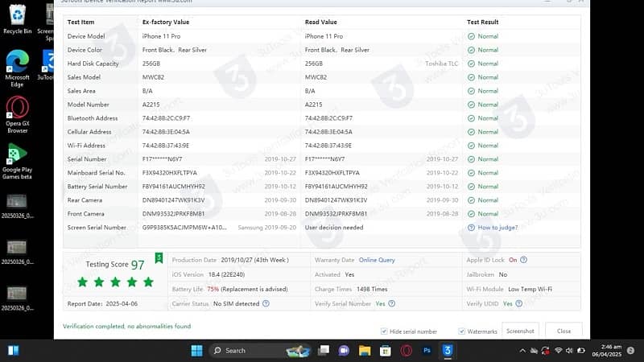The width and height of the screenshot is (644, 362).
Task: Open the Opera GX Browser desktop shortcut
Action: (17, 114)
